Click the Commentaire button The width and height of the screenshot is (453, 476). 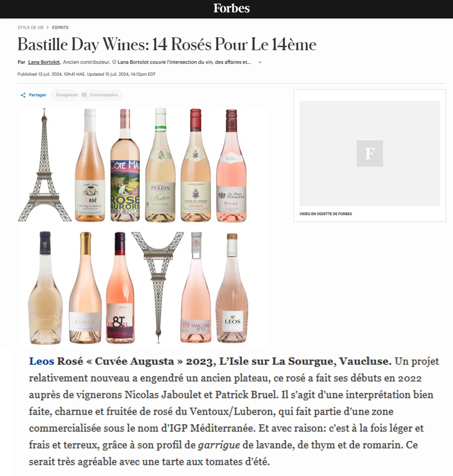(101, 95)
